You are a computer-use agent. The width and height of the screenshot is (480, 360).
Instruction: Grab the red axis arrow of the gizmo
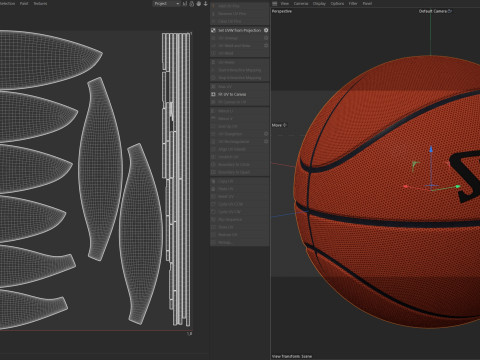point(406,187)
